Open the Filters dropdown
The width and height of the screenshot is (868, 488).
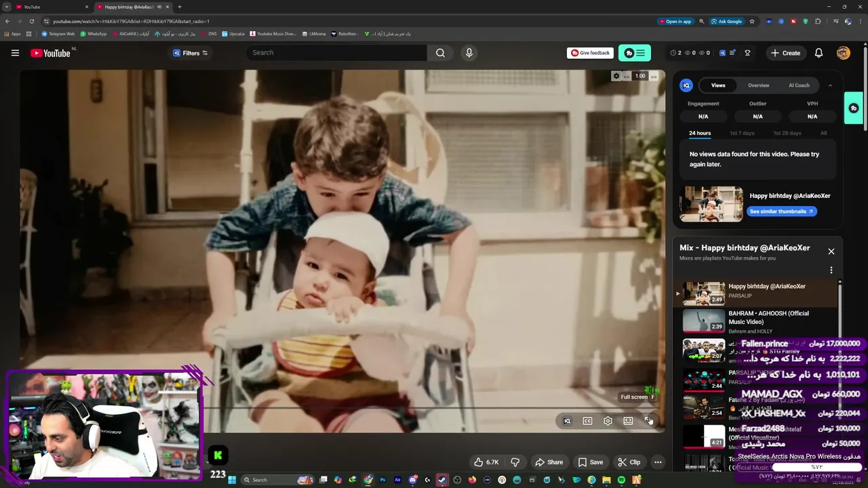[190, 53]
